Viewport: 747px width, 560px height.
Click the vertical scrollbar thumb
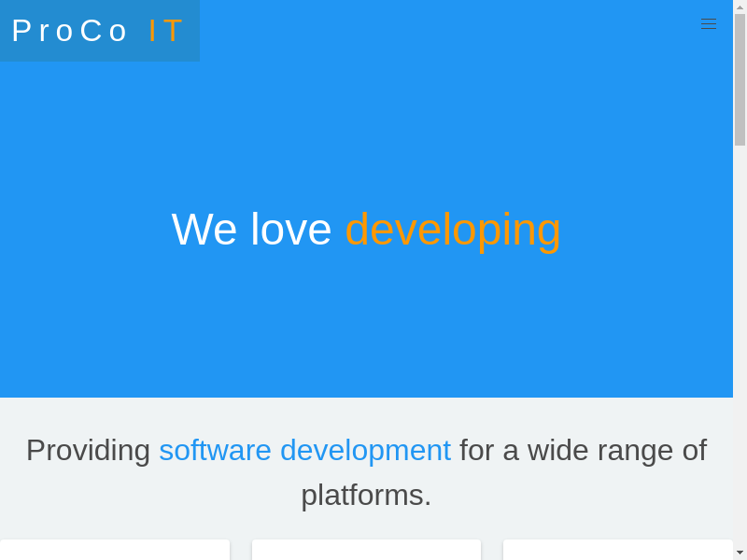[x=740, y=79]
